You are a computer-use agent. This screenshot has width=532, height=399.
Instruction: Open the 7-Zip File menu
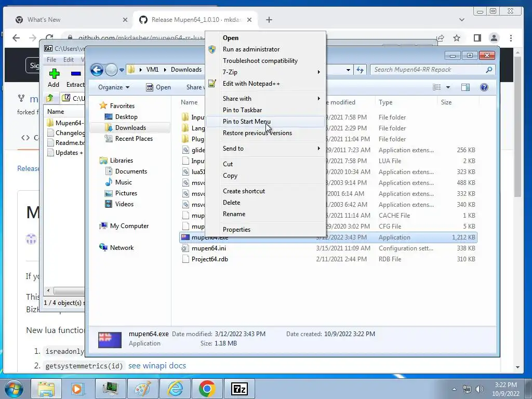(x=51, y=60)
